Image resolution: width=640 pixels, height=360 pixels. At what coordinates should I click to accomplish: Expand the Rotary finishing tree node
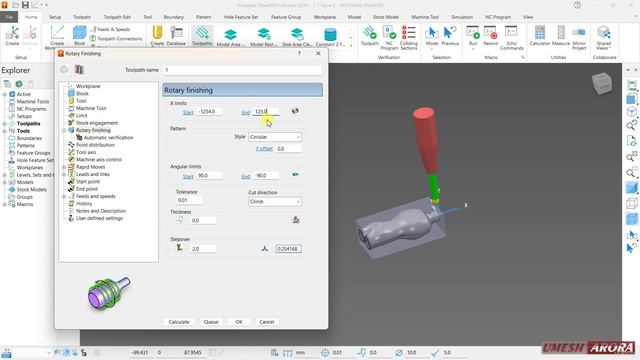point(64,130)
